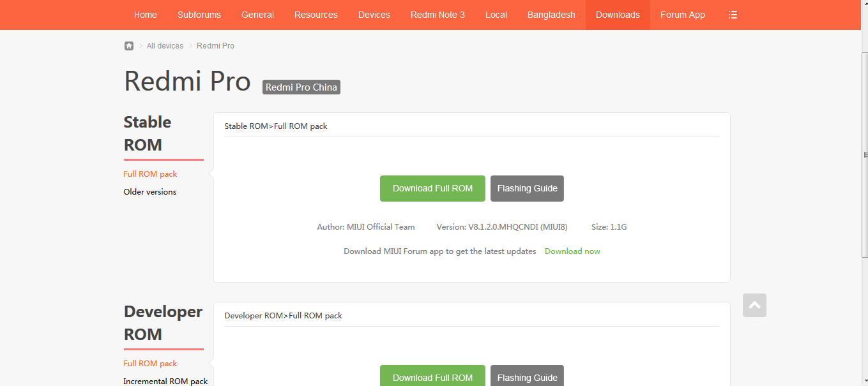Select Full ROM pack under Stable ROM
Viewport: 868px width, 386px height.
click(150, 174)
